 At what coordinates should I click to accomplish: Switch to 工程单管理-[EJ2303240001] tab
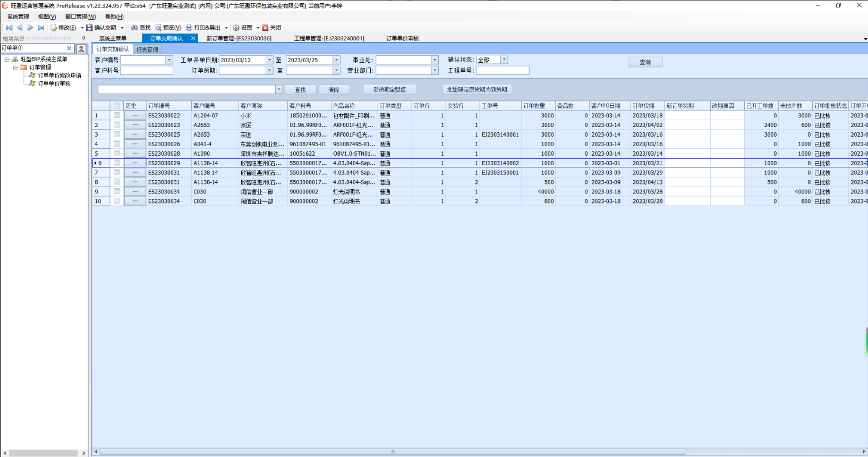329,38
